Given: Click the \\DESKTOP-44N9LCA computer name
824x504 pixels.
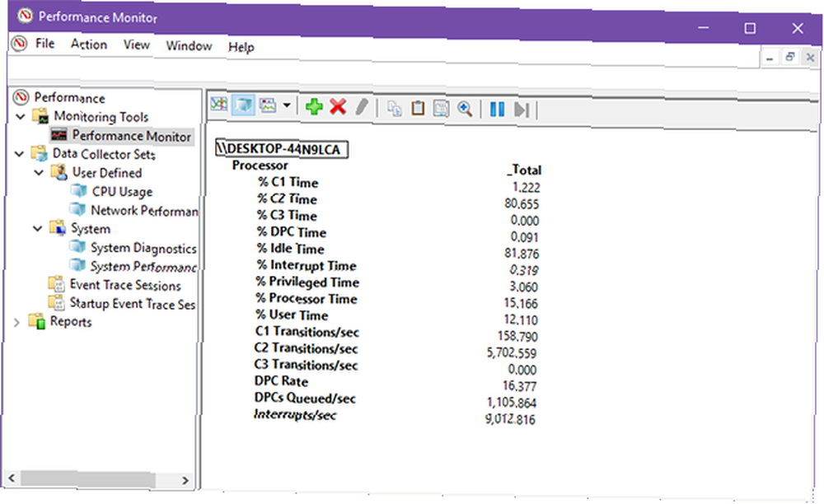Looking at the screenshot, I should [x=282, y=149].
